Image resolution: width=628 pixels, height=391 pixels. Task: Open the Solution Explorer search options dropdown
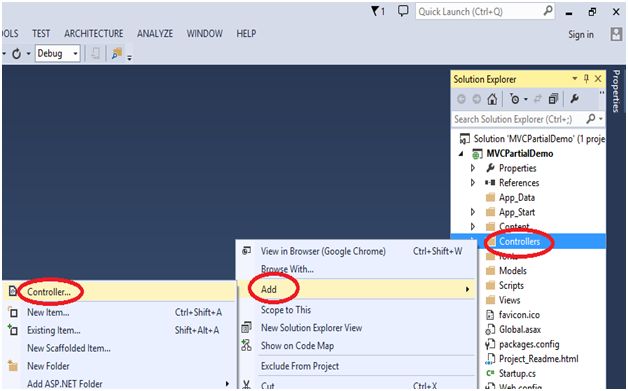600,119
